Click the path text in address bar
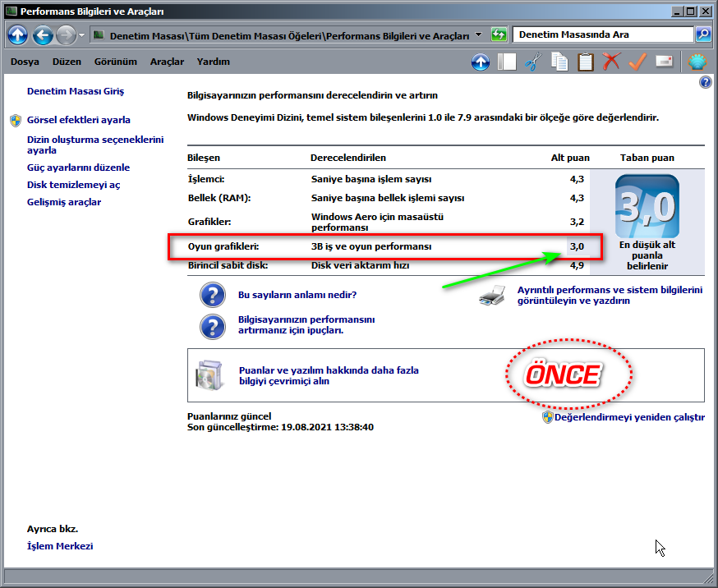718x588 pixels. pyautogui.click(x=289, y=35)
